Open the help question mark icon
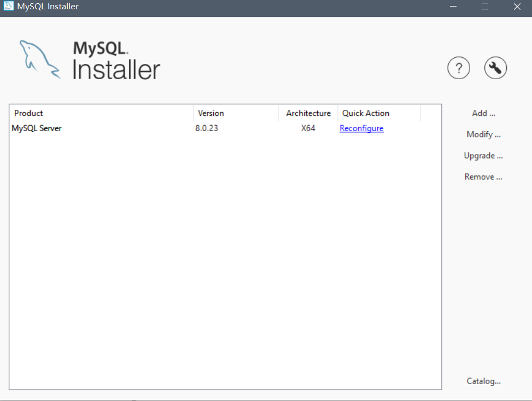Viewport: 532px width, 401px height. 459,68
